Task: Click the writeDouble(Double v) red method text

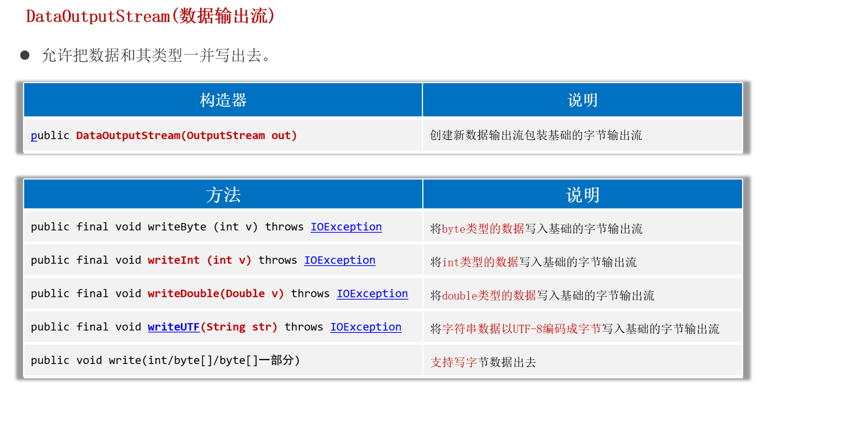Action: [x=216, y=293]
